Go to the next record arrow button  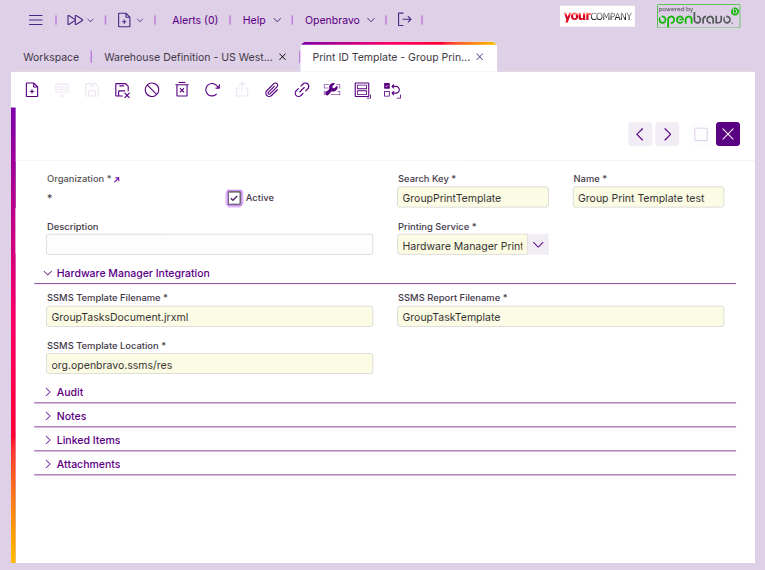[667, 134]
